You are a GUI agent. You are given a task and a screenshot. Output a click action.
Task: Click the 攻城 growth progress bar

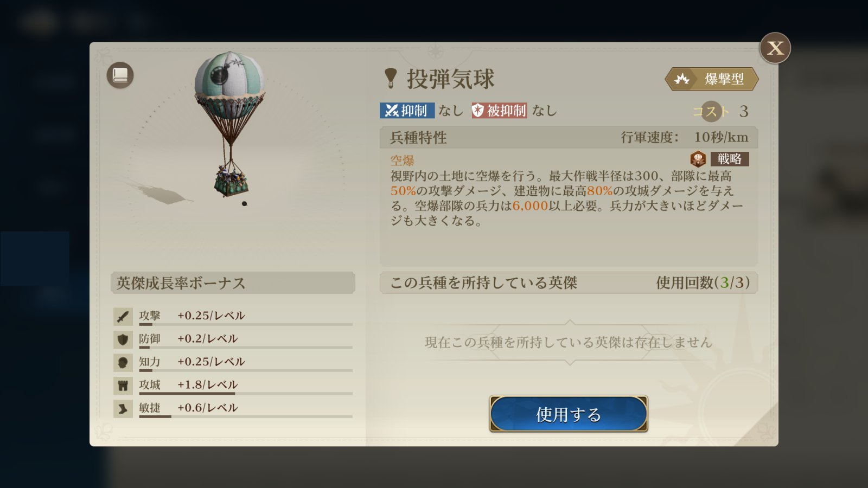click(246, 394)
